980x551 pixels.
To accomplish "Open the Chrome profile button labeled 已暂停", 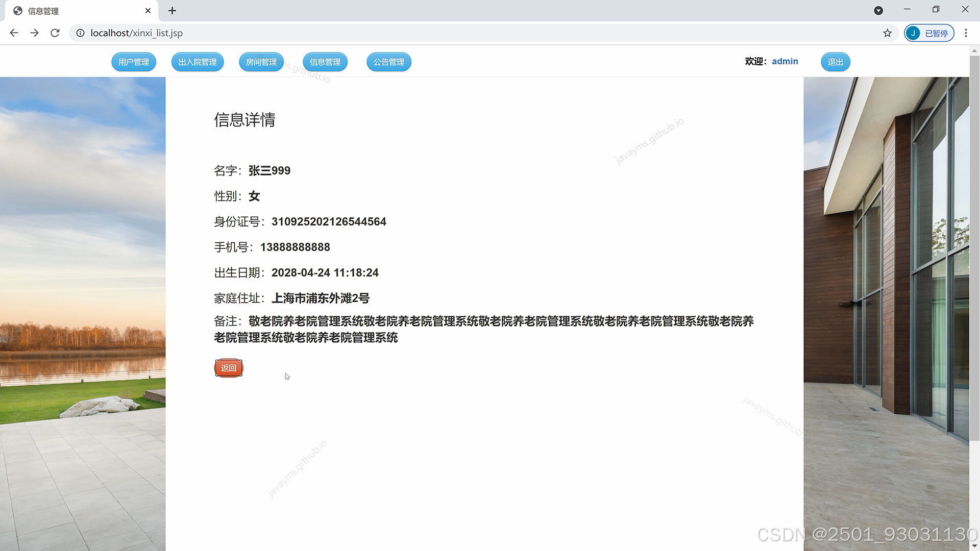I will 929,33.
